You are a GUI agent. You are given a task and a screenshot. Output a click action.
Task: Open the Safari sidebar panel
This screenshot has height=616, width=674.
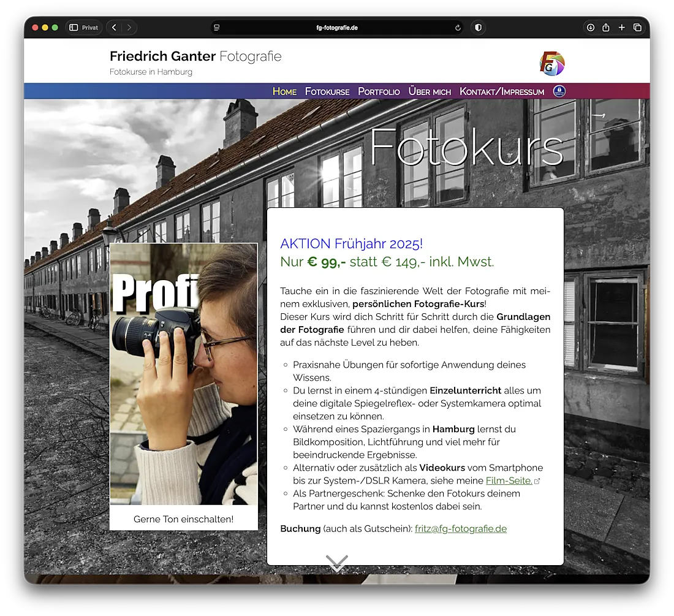tap(74, 28)
